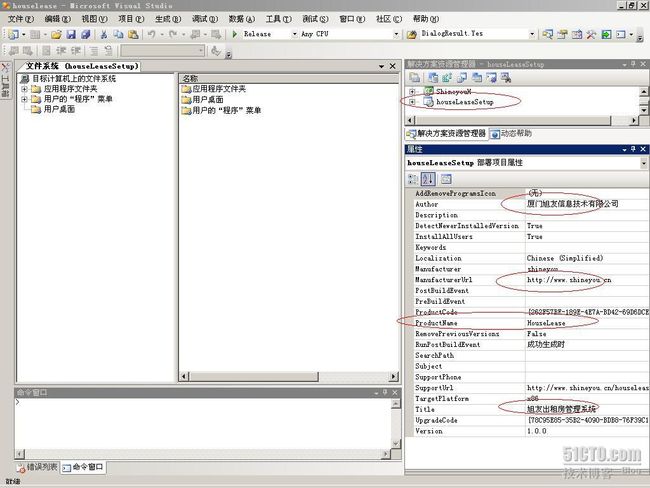Viewport: 650px width, 488px height.
Task: Click the file list horizontal scrollbar
Action: [289, 376]
